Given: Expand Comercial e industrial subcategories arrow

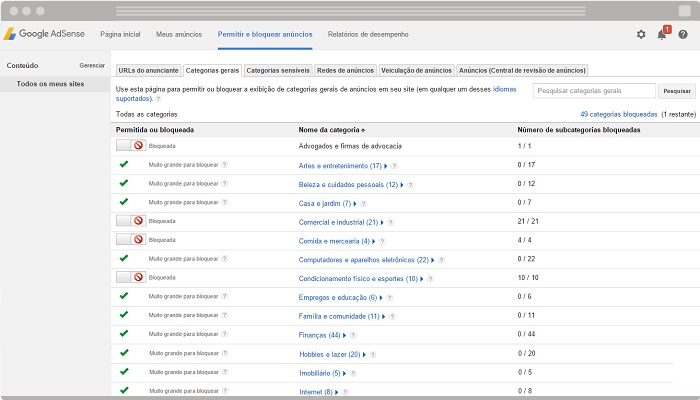Looking at the screenshot, I should coord(382,222).
